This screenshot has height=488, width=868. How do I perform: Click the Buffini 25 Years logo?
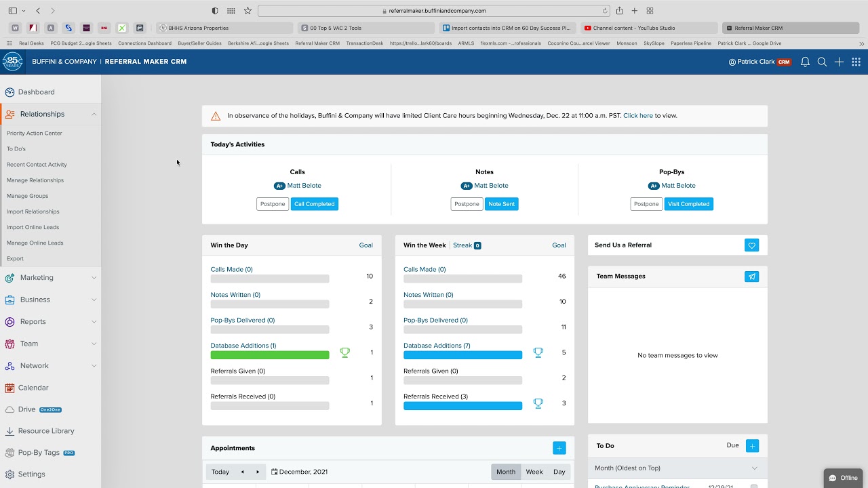(12, 62)
